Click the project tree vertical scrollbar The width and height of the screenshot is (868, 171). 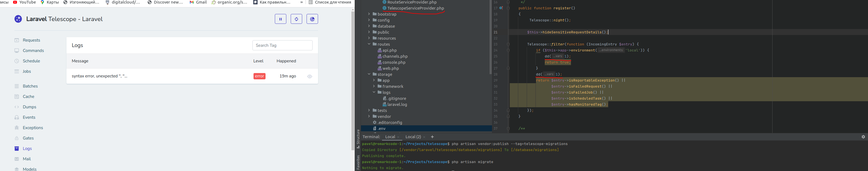(x=491, y=37)
